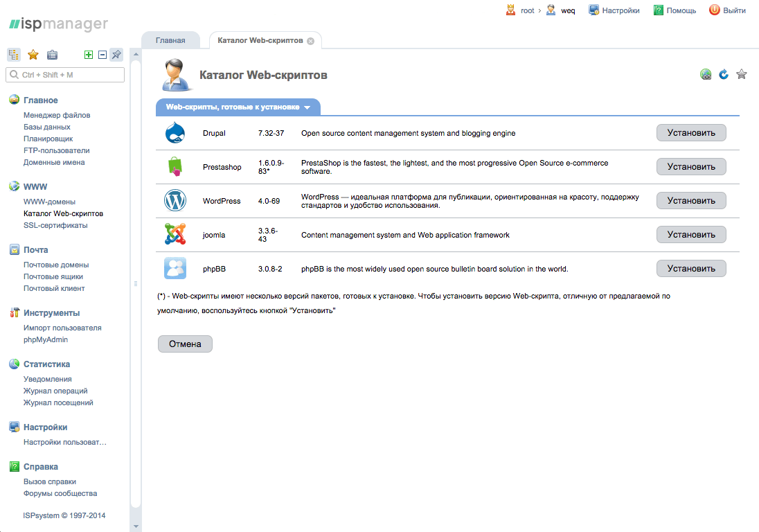This screenshot has height=532, width=759.
Task: Show the tree menu view icon
Action: (14, 55)
